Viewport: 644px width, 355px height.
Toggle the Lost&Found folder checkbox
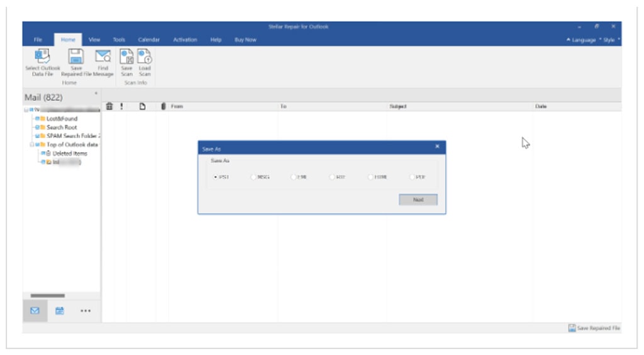click(x=37, y=119)
